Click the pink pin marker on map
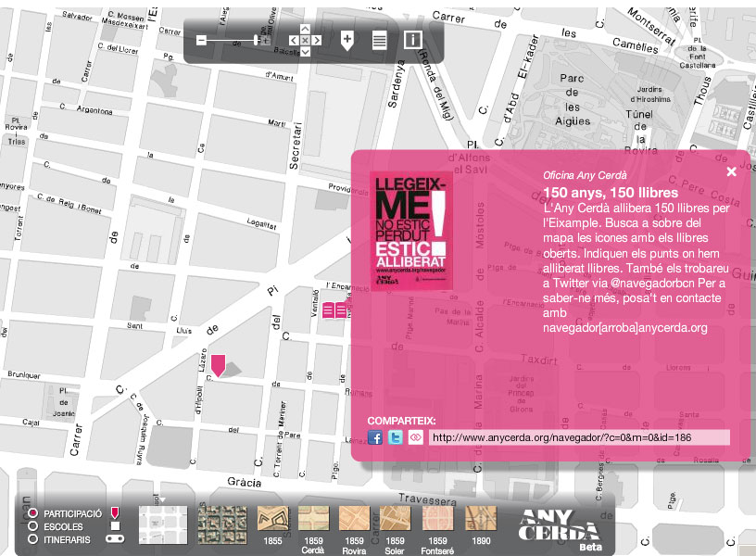This screenshot has width=756, height=556. pyautogui.click(x=219, y=365)
